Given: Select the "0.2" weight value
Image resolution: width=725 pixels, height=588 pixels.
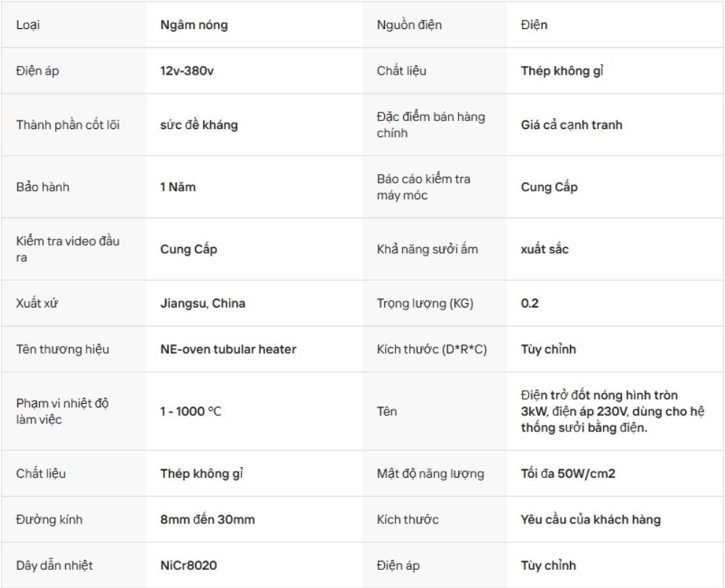Looking at the screenshot, I should coord(530,303).
